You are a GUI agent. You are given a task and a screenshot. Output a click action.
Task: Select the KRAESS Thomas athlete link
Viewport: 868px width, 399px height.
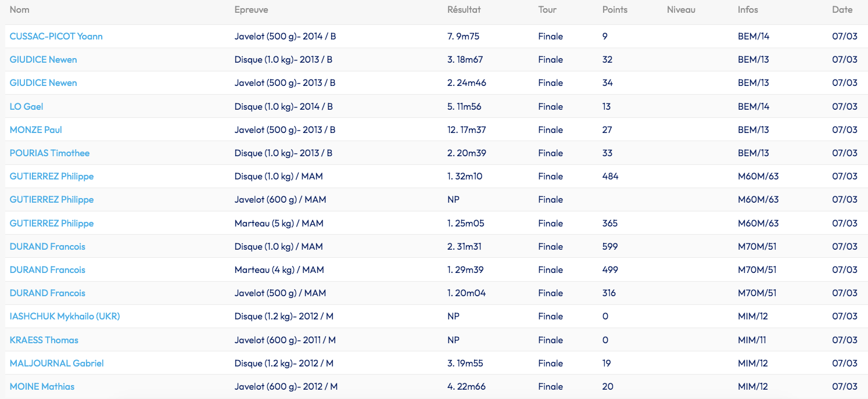pyautogui.click(x=44, y=340)
